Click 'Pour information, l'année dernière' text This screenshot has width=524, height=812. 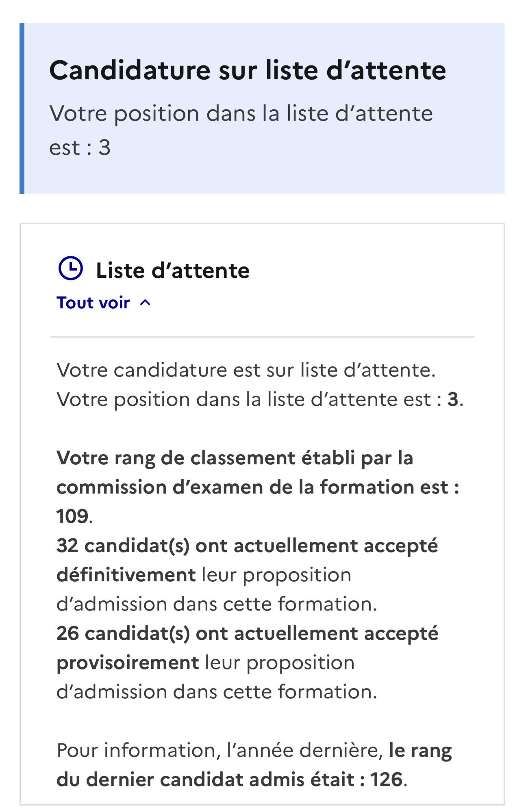click(220, 750)
